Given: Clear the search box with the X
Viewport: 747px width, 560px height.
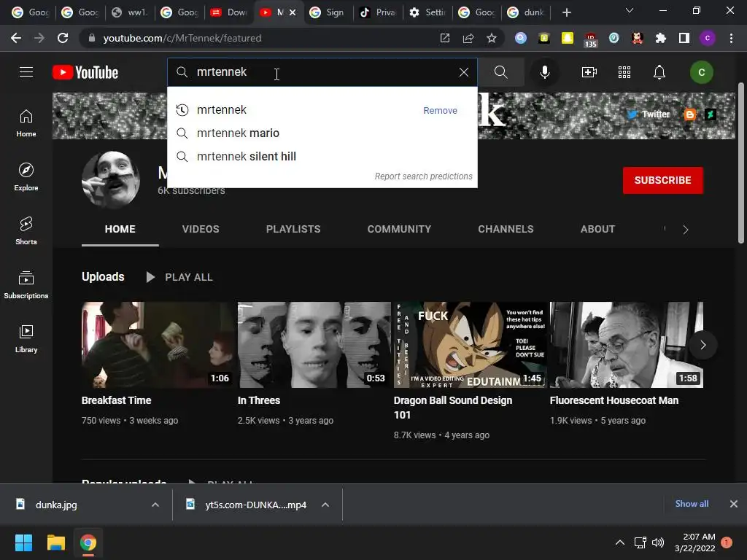Looking at the screenshot, I should point(463,72).
